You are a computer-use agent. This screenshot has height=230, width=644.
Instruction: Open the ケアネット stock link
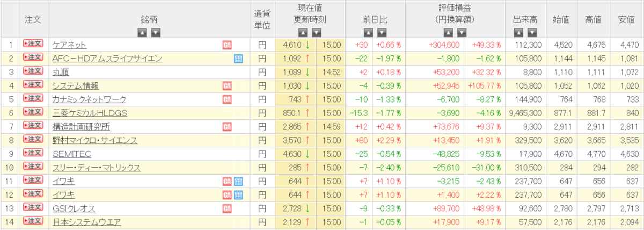[69, 45]
